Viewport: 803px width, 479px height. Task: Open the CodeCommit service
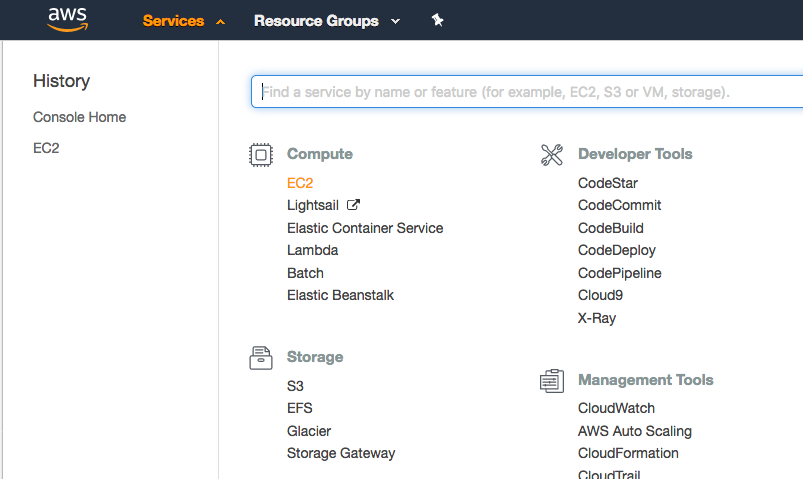point(620,205)
